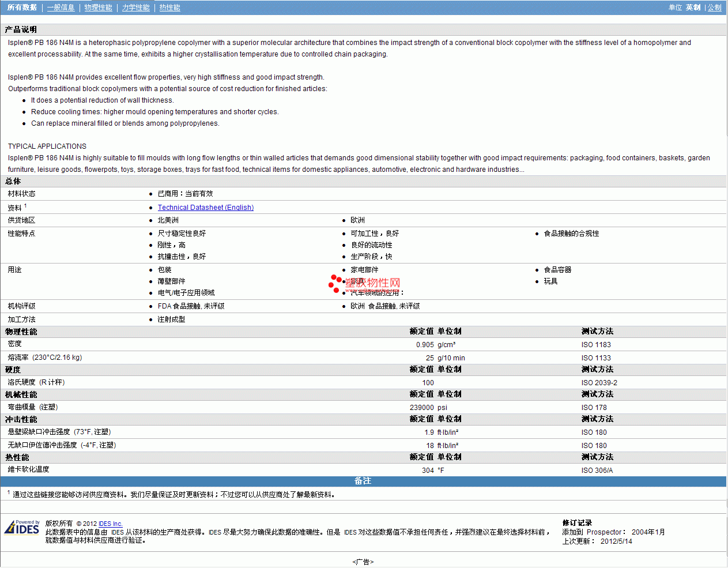Click the rating FDA 食品接触, 未评级
Screen dimensions: 728x568
coord(191,306)
